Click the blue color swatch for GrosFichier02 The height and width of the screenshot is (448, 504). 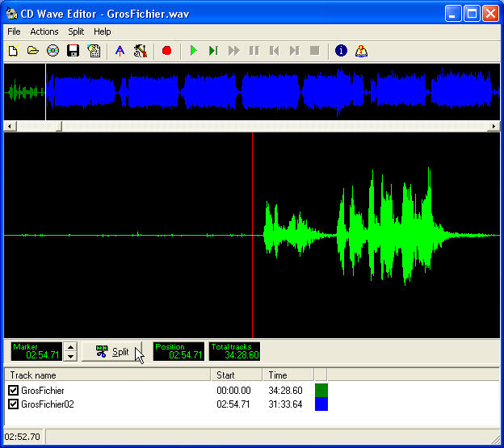[x=321, y=404]
